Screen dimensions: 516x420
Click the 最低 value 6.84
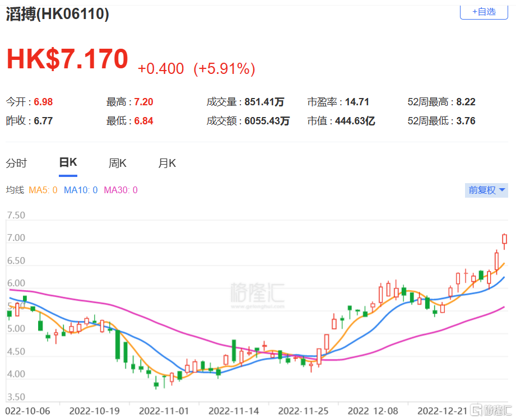pyautogui.click(x=143, y=121)
